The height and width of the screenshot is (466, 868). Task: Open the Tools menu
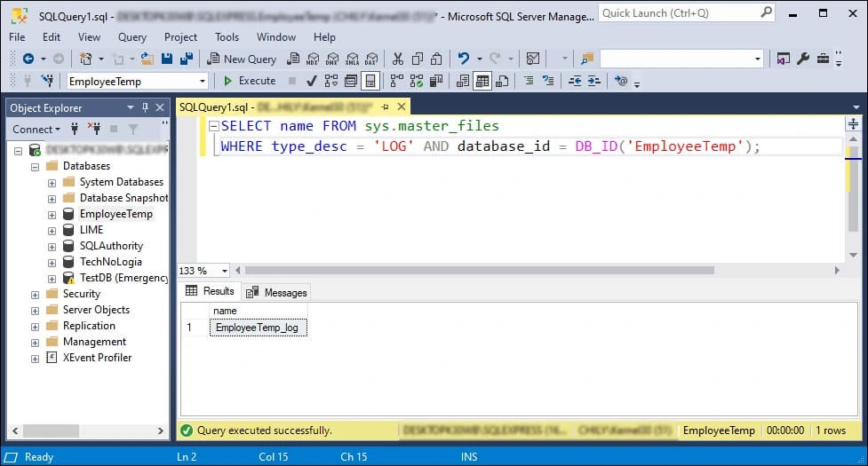coord(227,37)
